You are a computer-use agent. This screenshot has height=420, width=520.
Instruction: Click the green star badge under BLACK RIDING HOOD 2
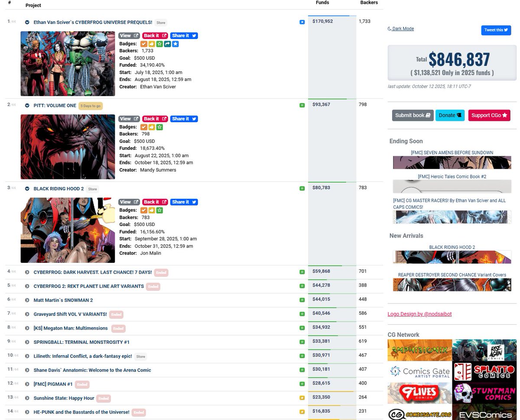coord(159,210)
